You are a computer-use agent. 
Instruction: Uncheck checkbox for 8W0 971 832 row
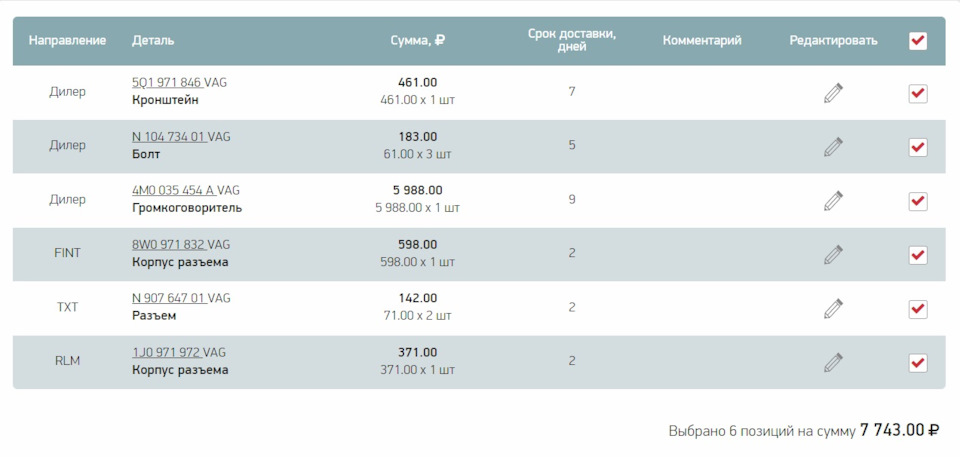(918, 255)
